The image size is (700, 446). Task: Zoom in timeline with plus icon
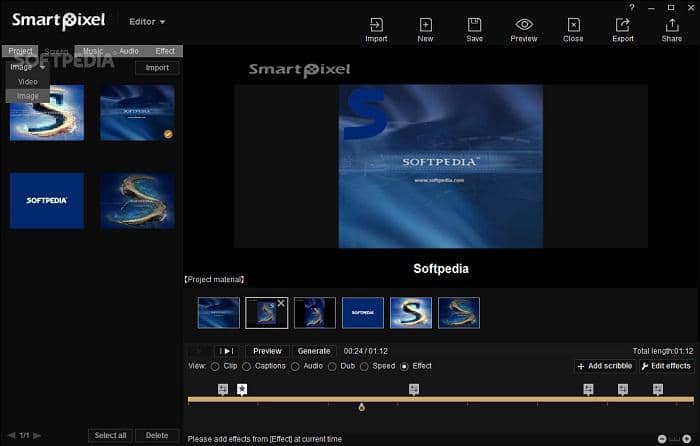click(688, 438)
